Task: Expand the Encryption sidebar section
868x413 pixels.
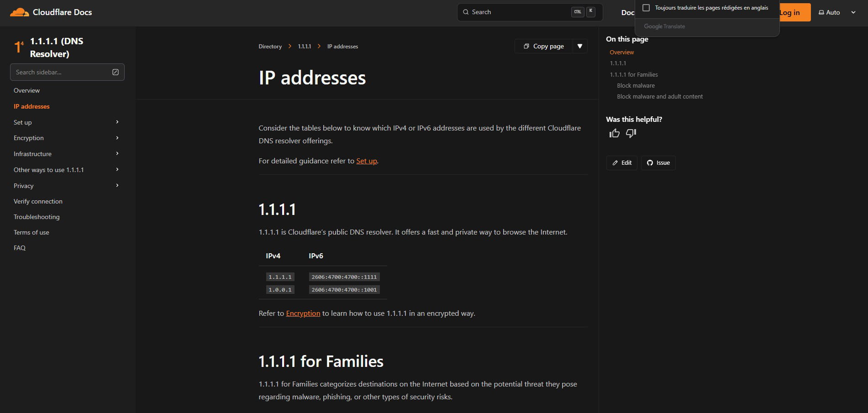Action: click(117, 138)
